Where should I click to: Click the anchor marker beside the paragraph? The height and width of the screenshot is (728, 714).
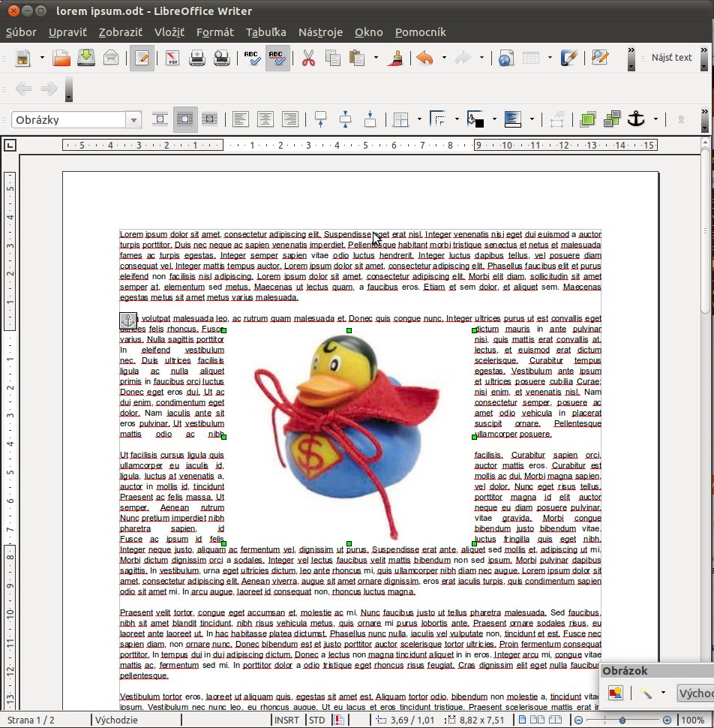pyautogui.click(x=128, y=320)
